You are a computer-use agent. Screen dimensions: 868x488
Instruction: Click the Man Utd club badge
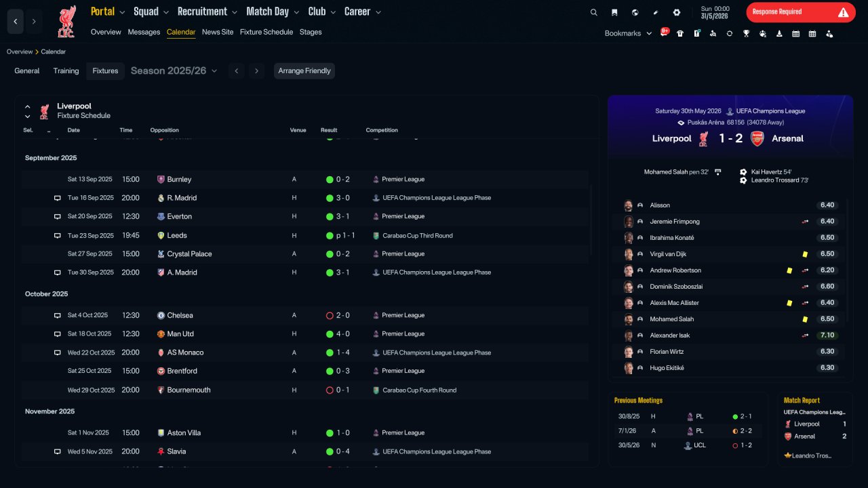[161, 334]
